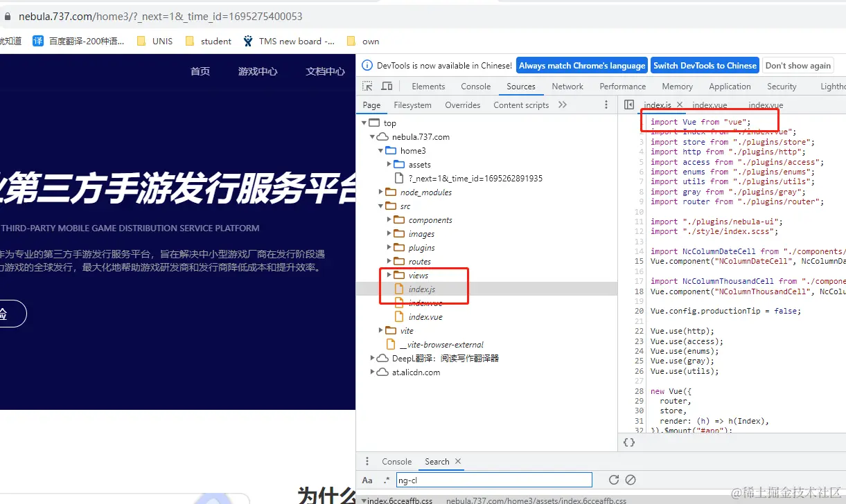846x504 pixels.
Task: Open the navigator panel collapse icon
Action: coord(629,105)
